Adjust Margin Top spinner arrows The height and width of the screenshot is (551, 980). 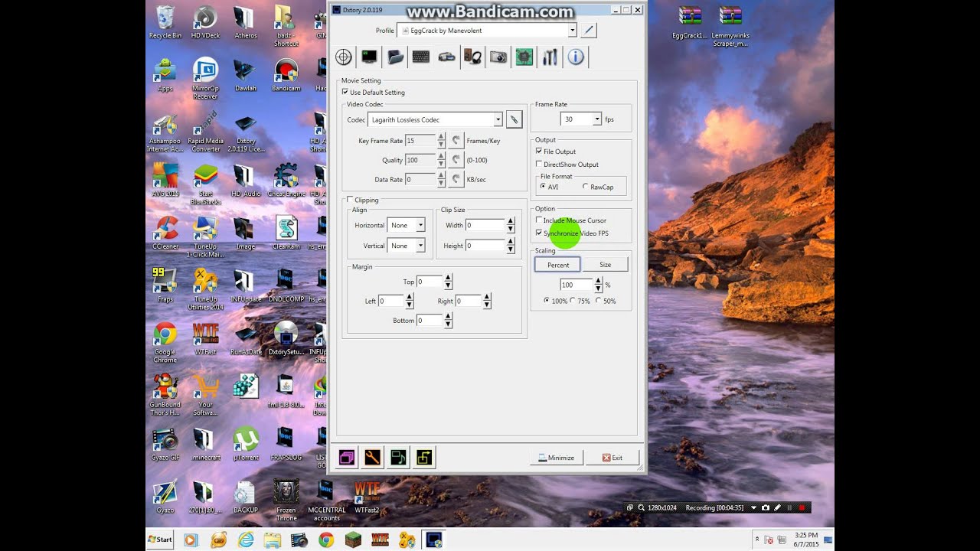coord(448,282)
